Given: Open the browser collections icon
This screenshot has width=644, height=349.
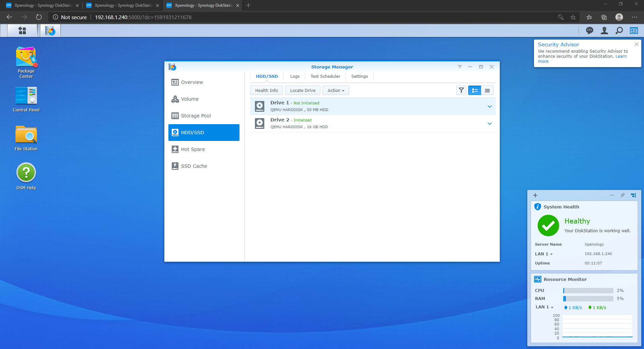Looking at the screenshot, I should coord(604,17).
